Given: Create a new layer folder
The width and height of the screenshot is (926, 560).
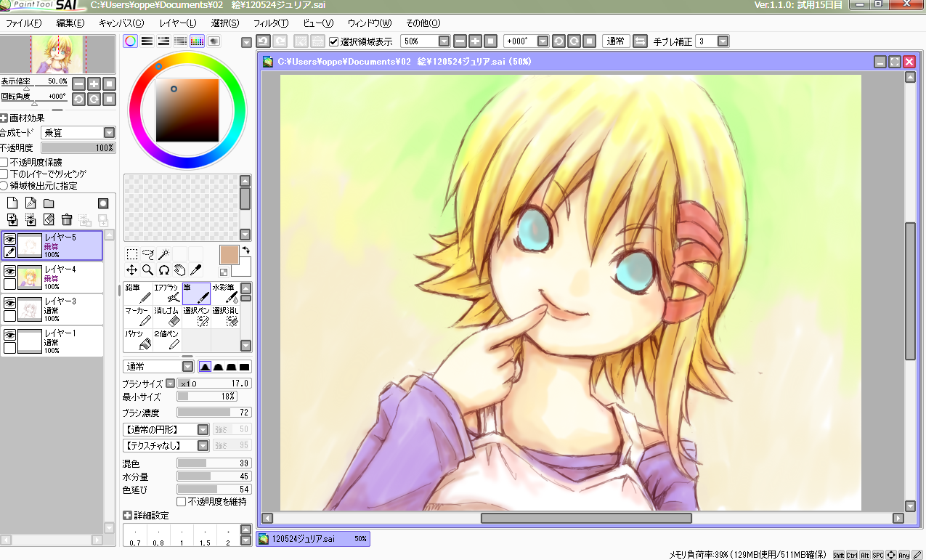Looking at the screenshot, I should pos(49,203).
